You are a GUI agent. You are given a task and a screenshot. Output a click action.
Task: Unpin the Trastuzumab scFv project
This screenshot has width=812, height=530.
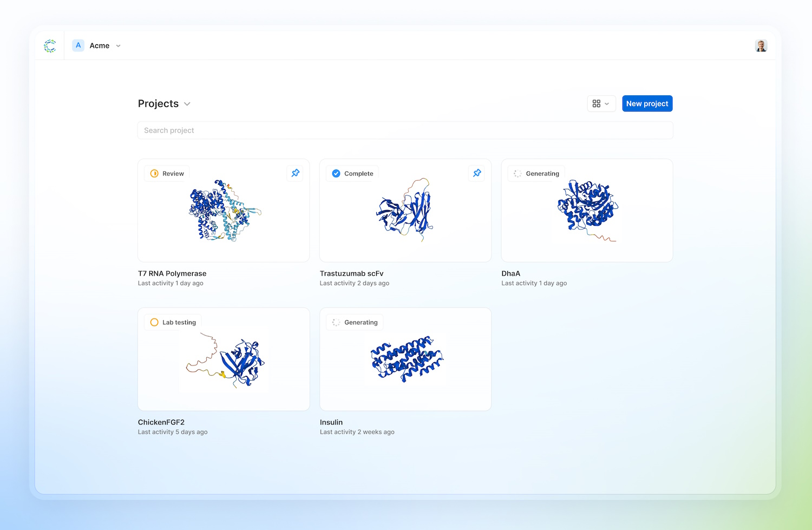[477, 173]
